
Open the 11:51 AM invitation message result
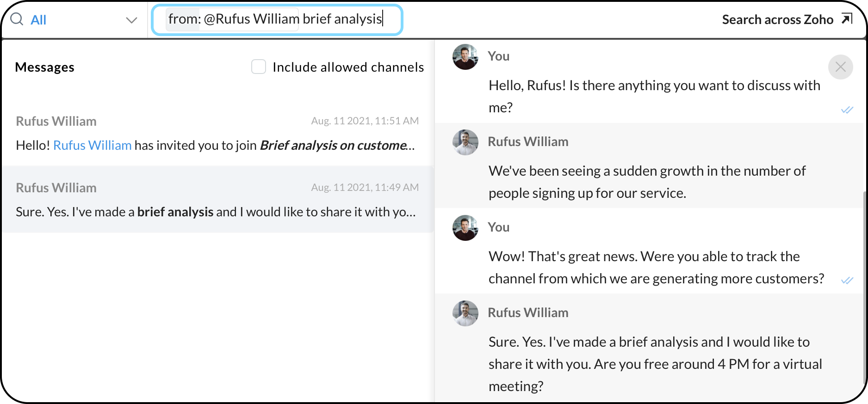pos(217,133)
